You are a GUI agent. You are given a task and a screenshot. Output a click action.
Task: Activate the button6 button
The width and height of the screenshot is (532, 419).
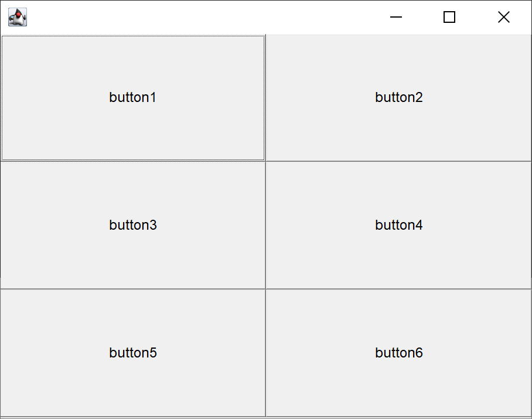coord(398,353)
